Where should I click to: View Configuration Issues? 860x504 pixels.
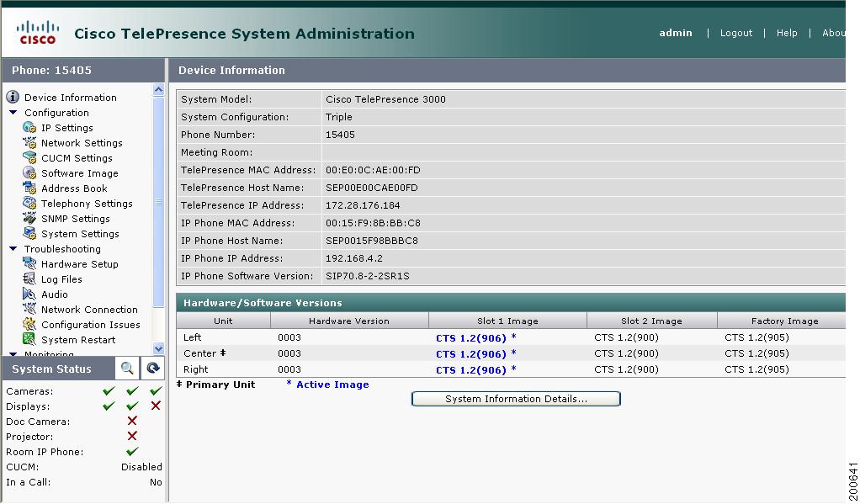(x=91, y=325)
